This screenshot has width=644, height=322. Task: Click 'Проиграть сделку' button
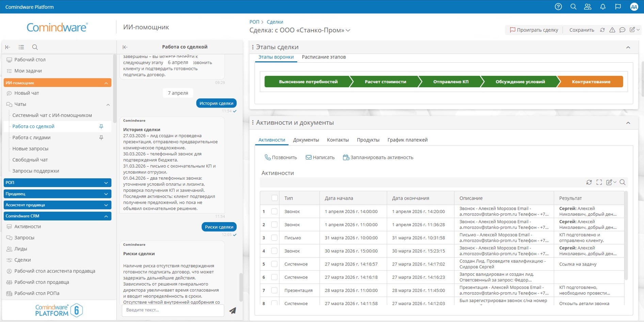(534, 30)
